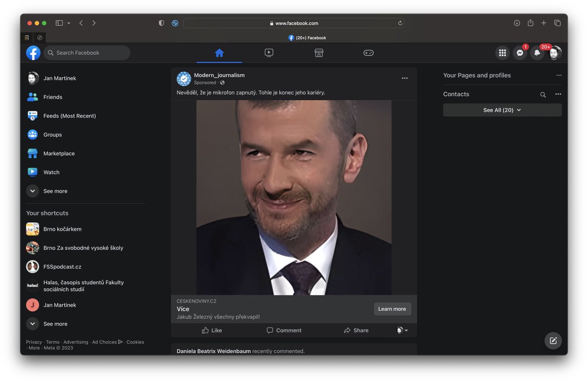
Task: Open the Cookies footer link
Action: (x=135, y=342)
